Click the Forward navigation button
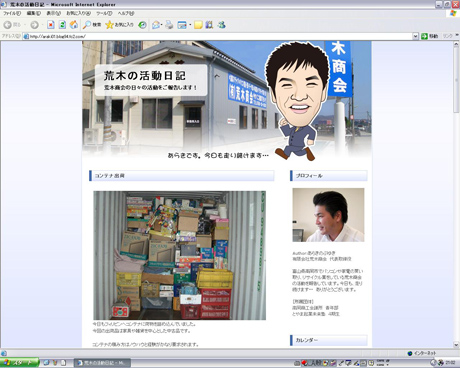This screenshot has width=460, height=368. 34,25
